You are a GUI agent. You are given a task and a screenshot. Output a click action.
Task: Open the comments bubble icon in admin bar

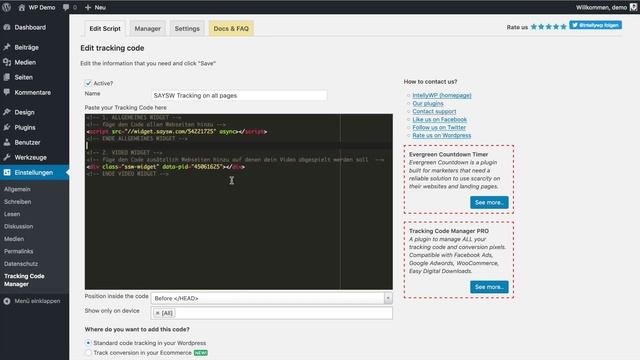(66, 7)
